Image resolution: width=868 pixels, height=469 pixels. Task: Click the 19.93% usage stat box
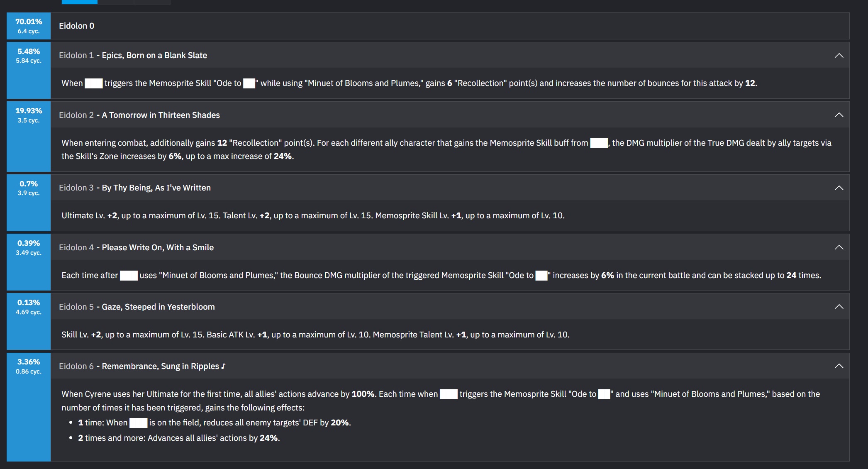(29, 137)
